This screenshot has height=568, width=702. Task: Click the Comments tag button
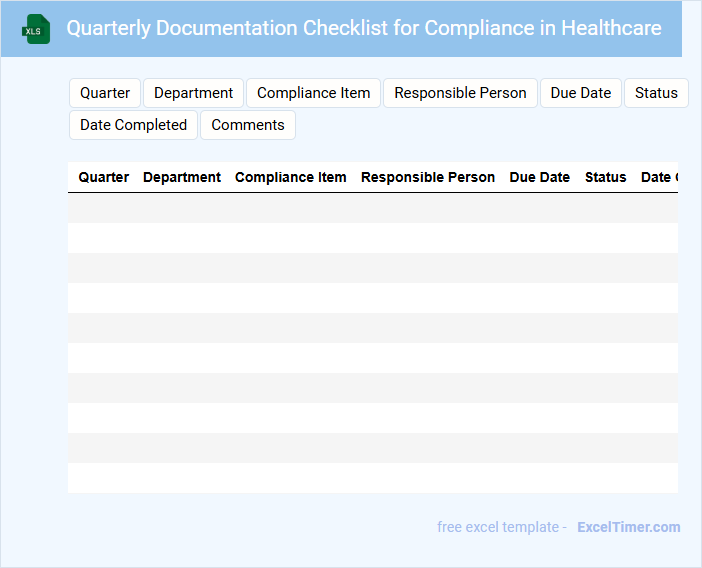coord(248,125)
